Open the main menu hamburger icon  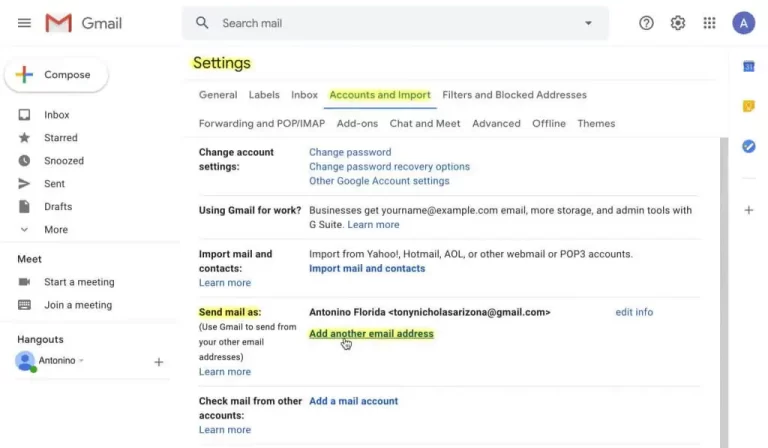point(24,23)
